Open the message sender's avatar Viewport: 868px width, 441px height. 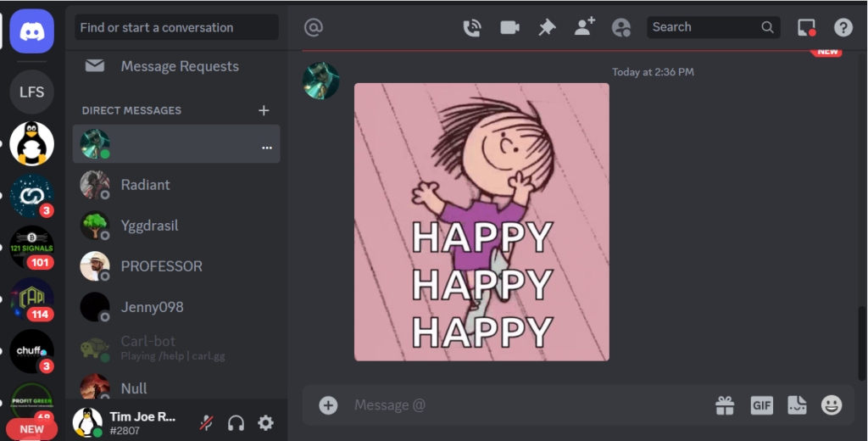pyautogui.click(x=321, y=81)
